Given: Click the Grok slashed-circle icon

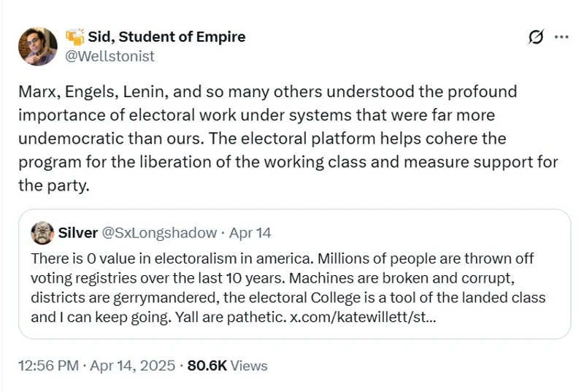Looking at the screenshot, I should click(x=536, y=37).
